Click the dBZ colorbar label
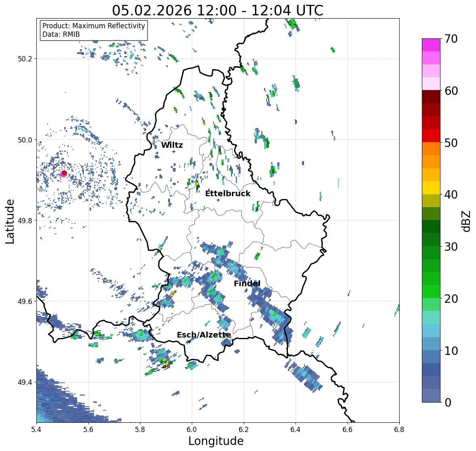Screen dimensions: 476x451 tap(467, 221)
